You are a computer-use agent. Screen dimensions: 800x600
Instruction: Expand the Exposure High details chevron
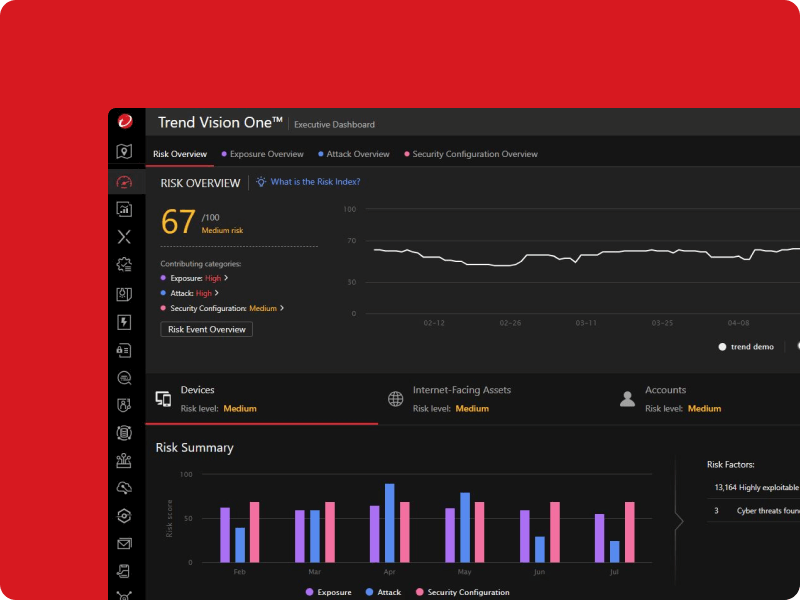[x=226, y=278]
